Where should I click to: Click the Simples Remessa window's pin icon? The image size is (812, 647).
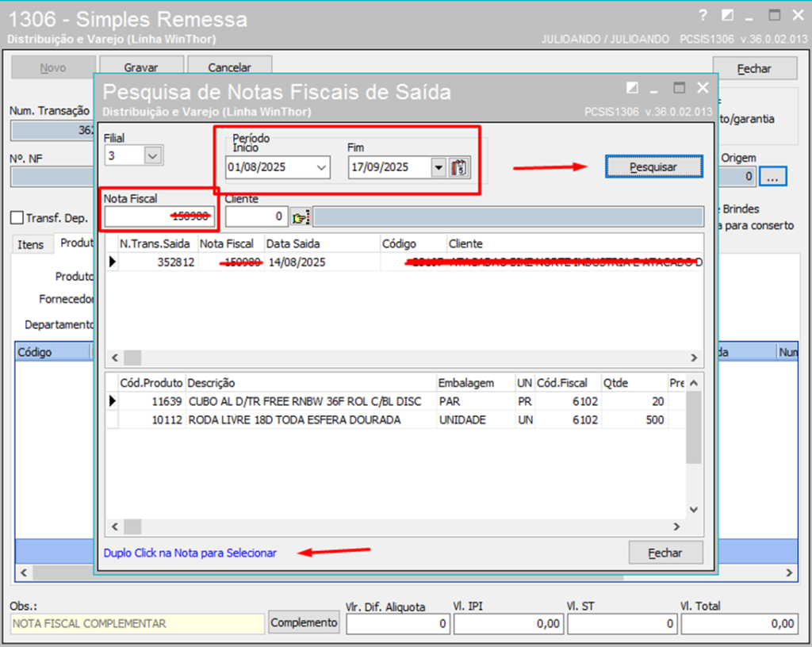pos(727,16)
